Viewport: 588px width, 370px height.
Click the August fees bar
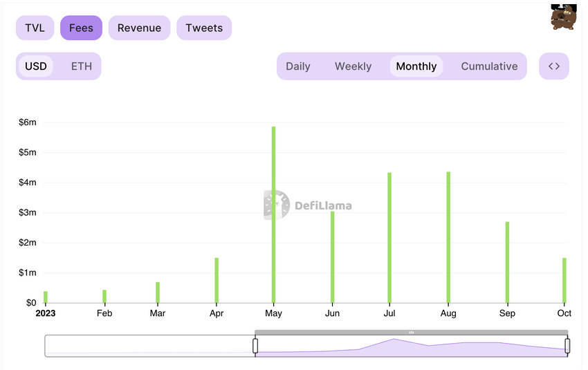[x=448, y=237]
